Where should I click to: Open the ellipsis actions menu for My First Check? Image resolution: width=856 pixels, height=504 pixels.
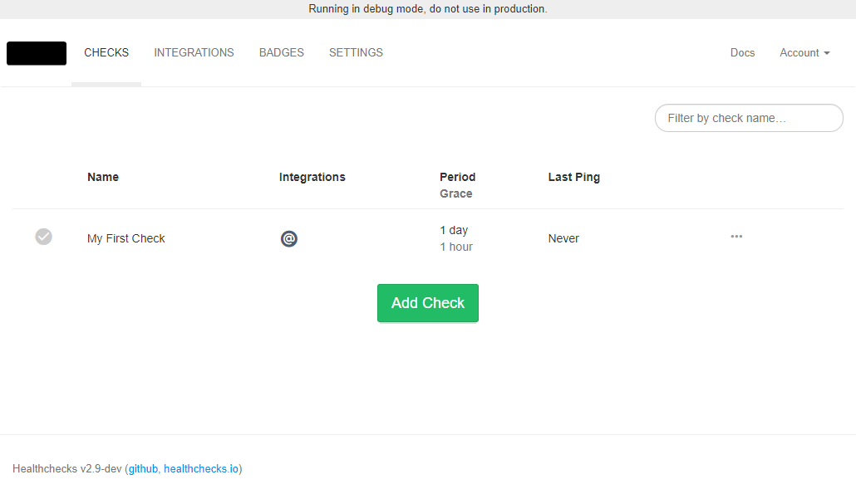(x=736, y=237)
